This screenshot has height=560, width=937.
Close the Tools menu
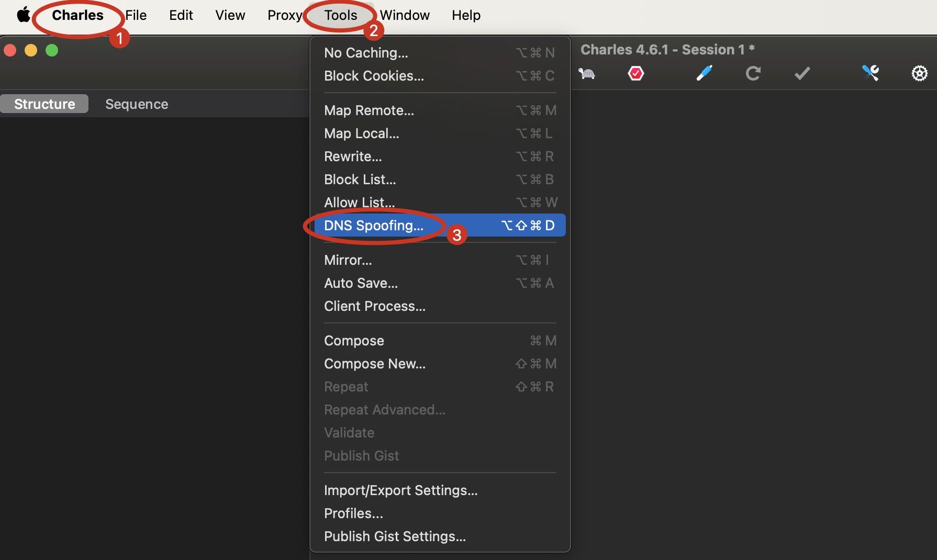pos(341,15)
